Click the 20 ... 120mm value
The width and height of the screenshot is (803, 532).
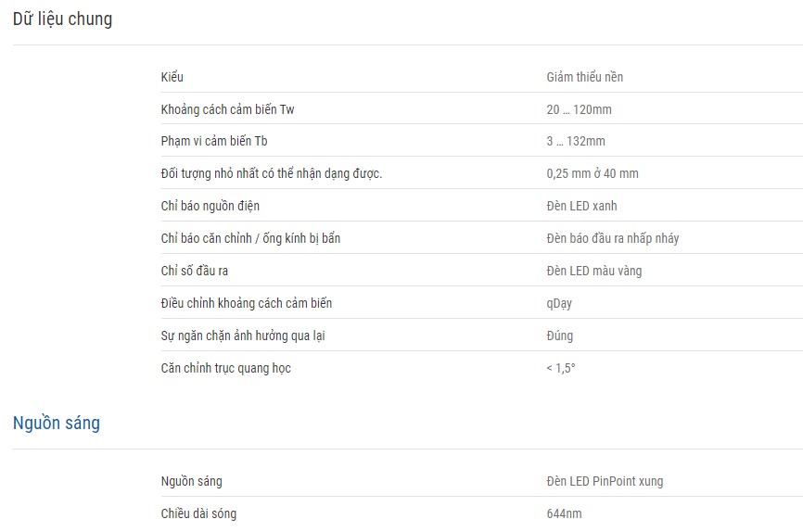click(x=580, y=109)
